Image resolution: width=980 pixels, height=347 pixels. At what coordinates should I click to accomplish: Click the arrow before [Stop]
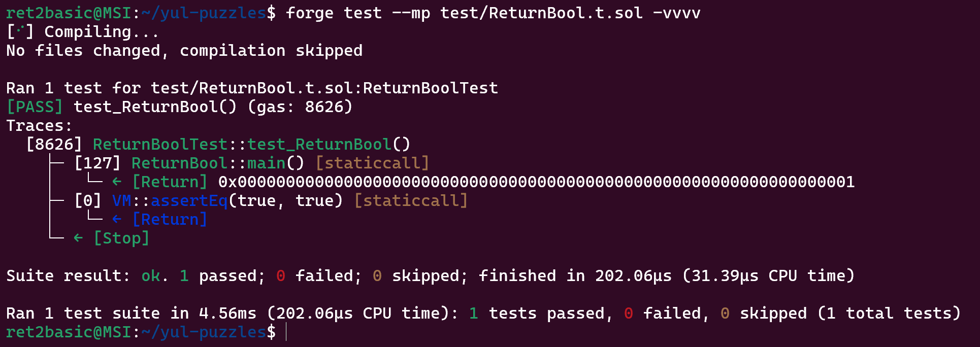(78, 238)
